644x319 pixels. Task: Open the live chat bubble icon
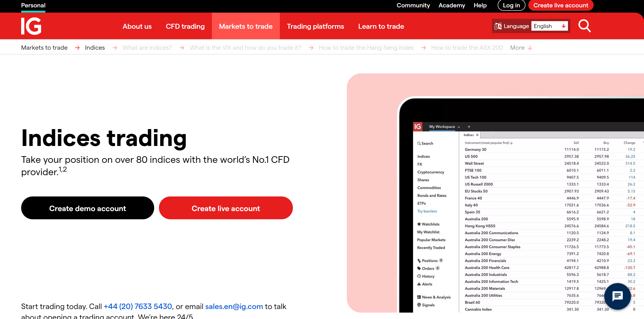(617, 296)
